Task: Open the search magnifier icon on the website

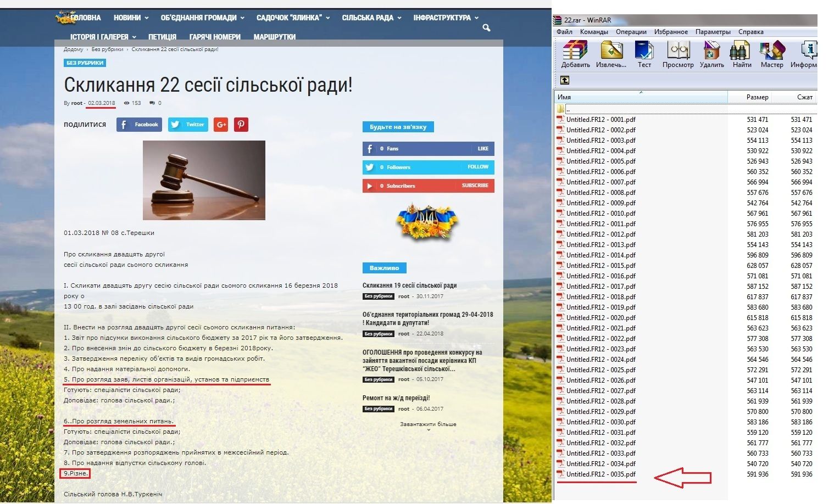Action: click(x=487, y=27)
